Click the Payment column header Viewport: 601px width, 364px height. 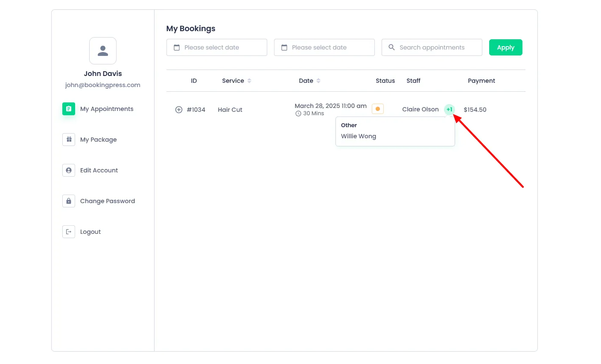pyautogui.click(x=481, y=81)
